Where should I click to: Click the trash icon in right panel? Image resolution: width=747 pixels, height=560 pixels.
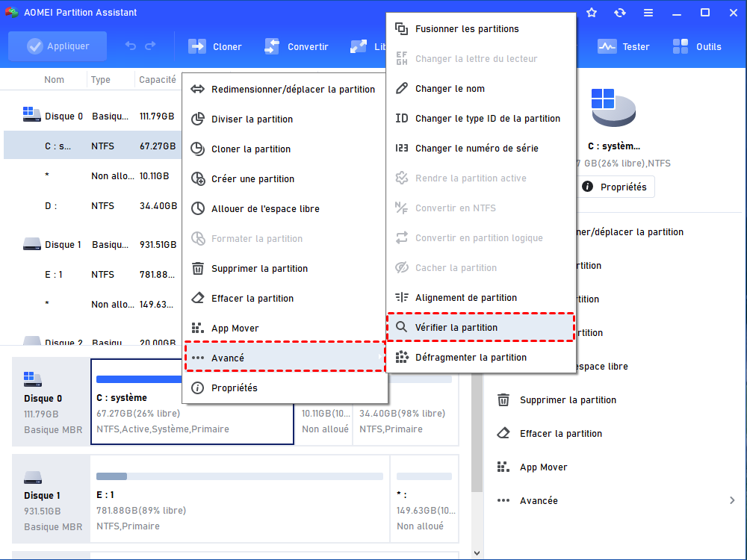[503, 400]
